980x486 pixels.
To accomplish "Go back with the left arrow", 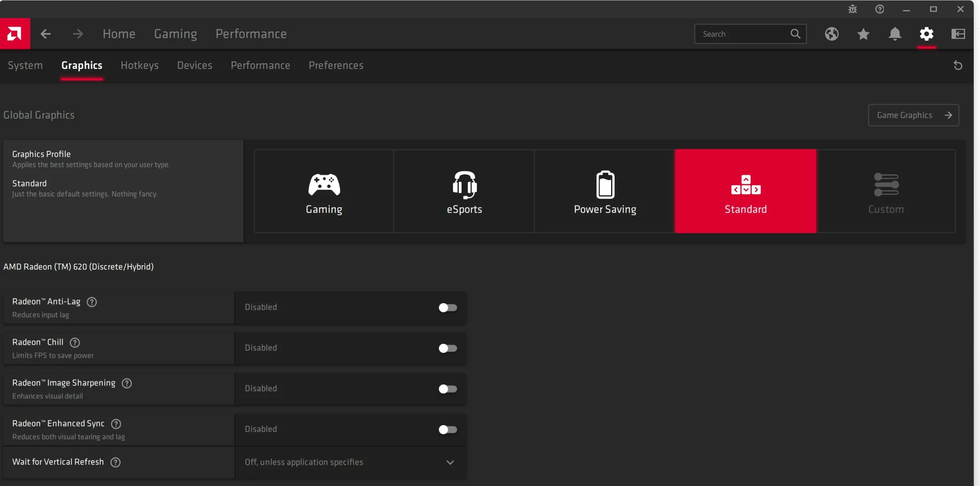I will 46,34.
